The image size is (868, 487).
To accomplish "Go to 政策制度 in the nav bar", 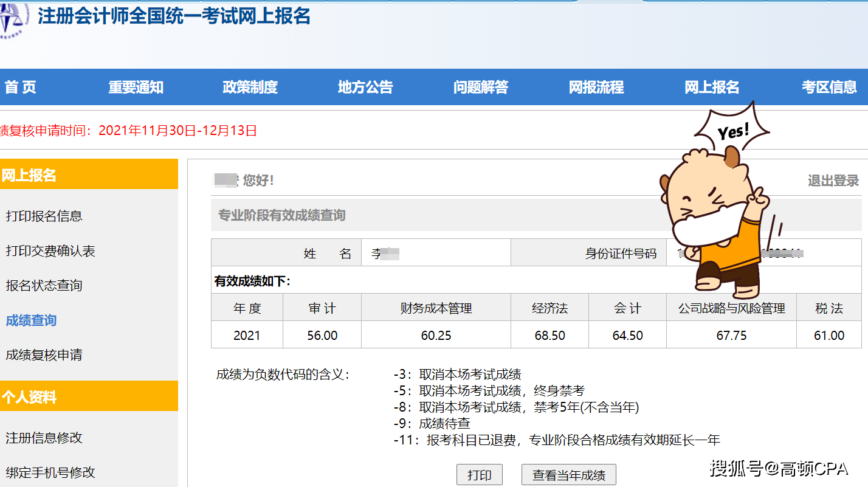I will [x=250, y=88].
